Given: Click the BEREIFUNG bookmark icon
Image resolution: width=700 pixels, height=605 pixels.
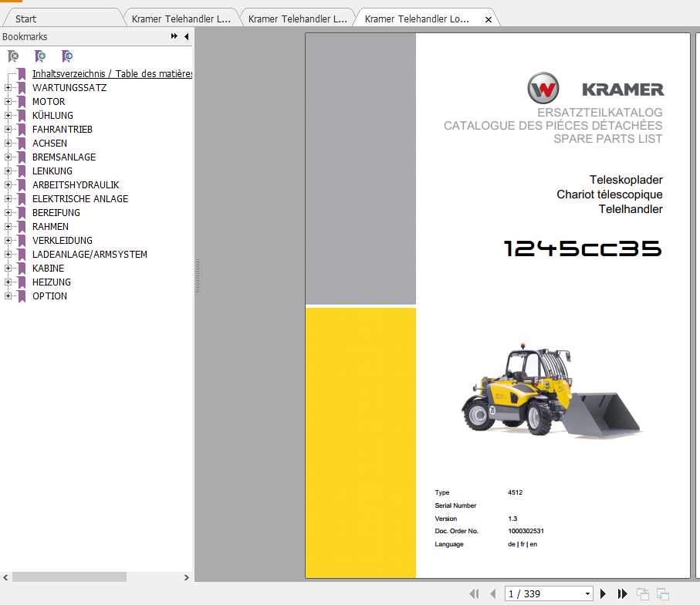Looking at the screenshot, I should tap(22, 212).
